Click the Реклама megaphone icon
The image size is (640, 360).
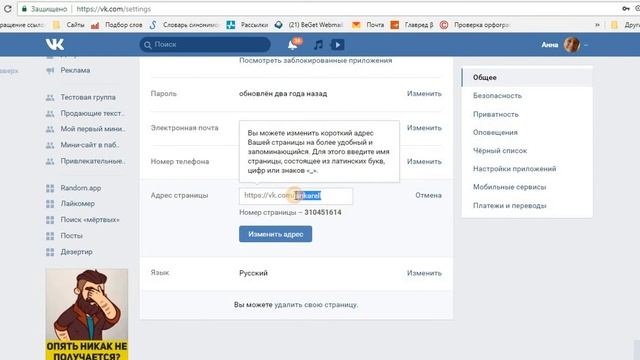coord(50,71)
